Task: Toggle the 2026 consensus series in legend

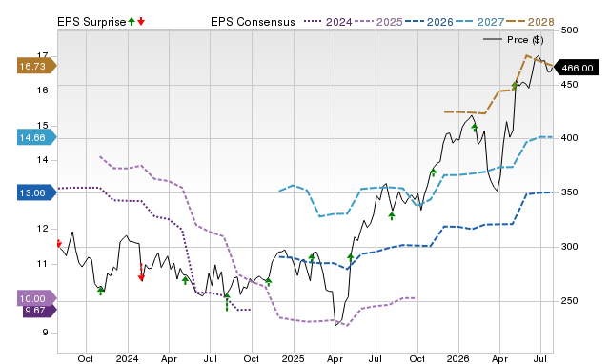Action: (429, 22)
